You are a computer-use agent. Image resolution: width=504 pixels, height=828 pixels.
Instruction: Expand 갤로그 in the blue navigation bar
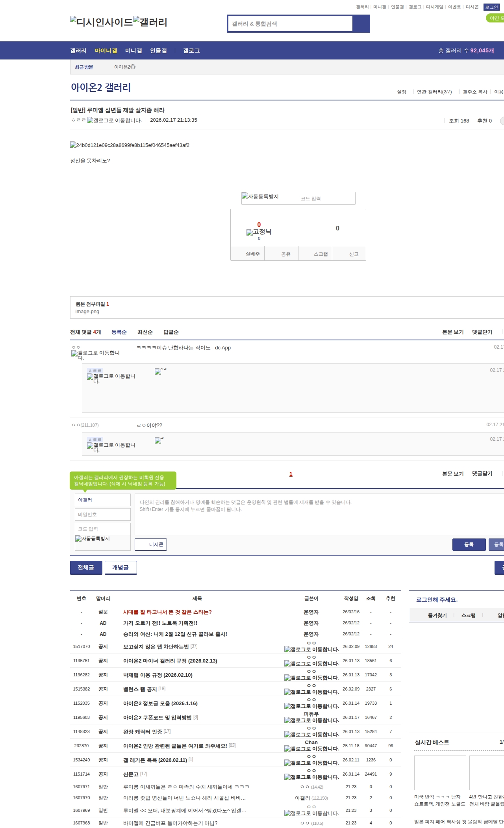pyautogui.click(x=191, y=51)
